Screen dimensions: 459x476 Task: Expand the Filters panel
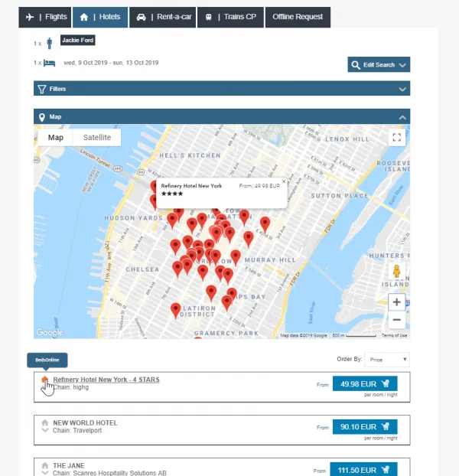click(222, 88)
